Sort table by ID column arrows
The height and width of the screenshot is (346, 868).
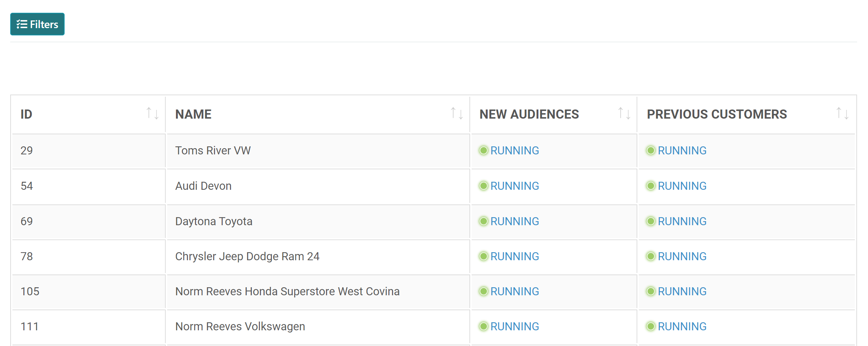(152, 114)
